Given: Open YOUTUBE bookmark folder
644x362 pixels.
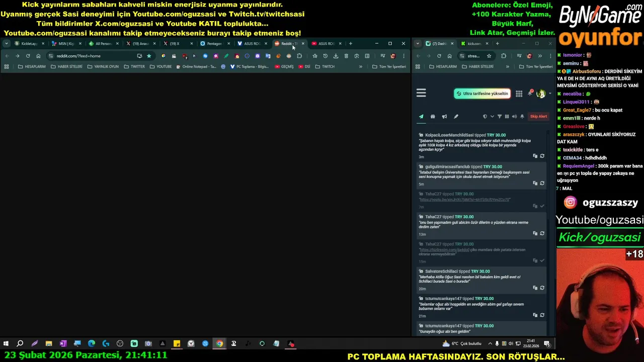Looking at the screenshot, I should [160, 66].
